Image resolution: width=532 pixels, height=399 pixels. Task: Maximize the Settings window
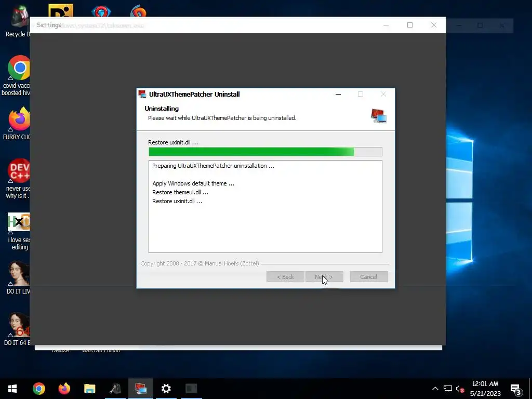tap(410, 25)
